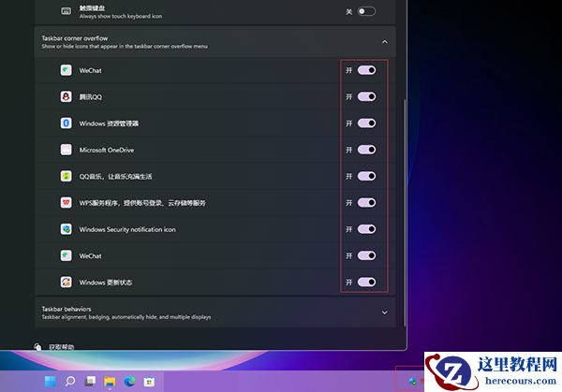562x392 pixels.
Task: Turn off Microsoft OneDrive toggle
Action: pyautogui.click(x=366, y=150)
